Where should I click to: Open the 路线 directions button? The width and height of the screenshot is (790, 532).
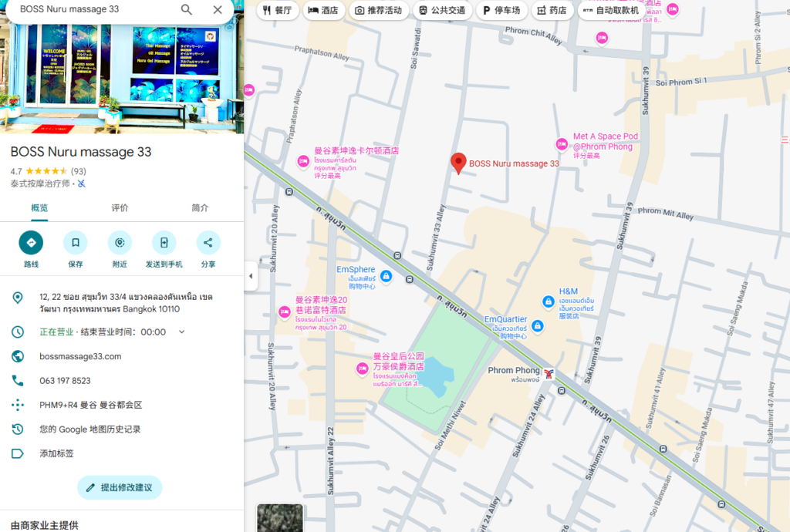pyautogui.click(x=31, y=243)
